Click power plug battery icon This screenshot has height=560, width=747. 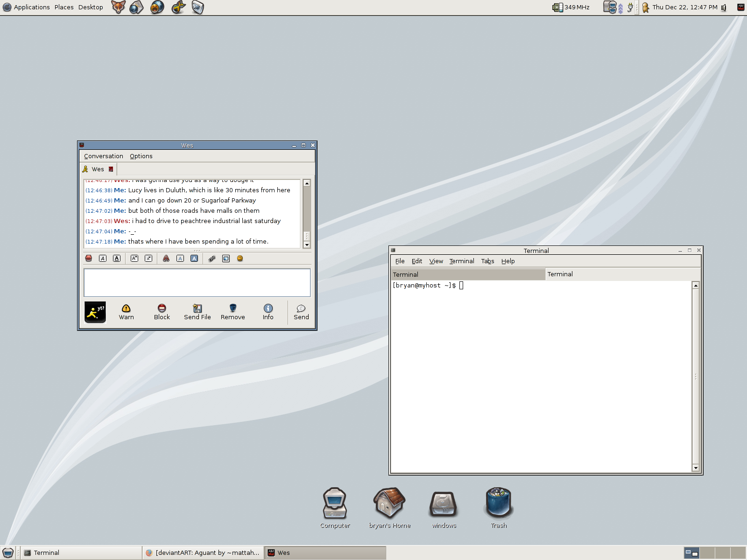click(630, 7)
